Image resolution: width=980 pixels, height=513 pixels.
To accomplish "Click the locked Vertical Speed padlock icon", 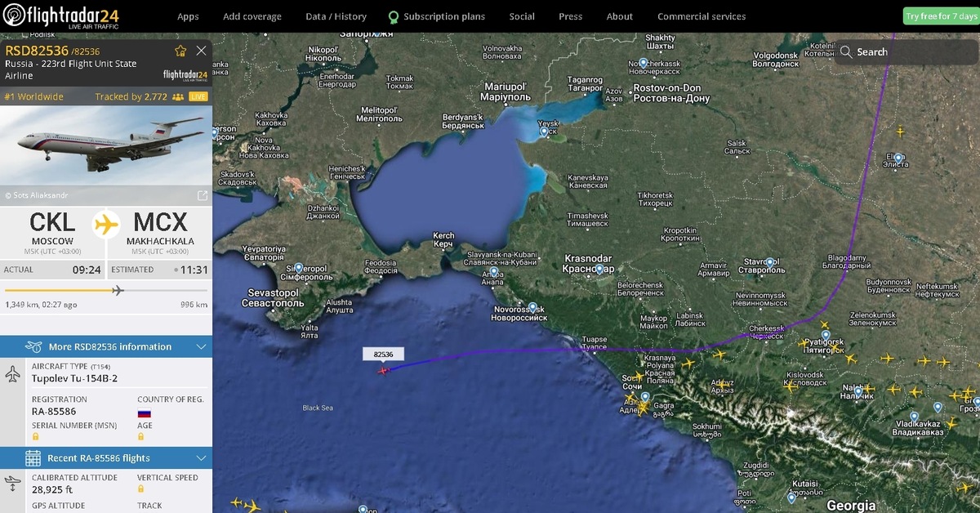I will coord(141,488).
